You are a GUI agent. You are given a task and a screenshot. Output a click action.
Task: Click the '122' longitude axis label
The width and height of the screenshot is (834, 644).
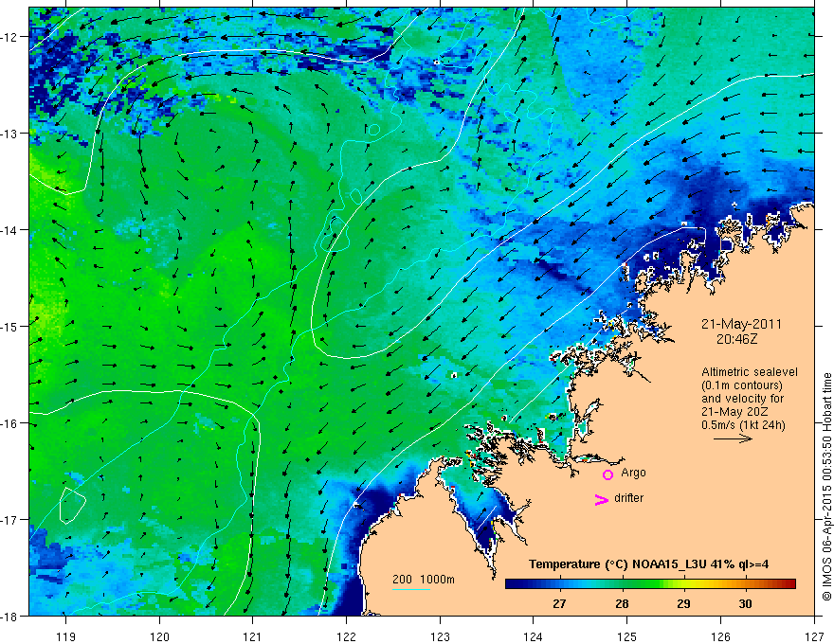click(x=346, y=636)
